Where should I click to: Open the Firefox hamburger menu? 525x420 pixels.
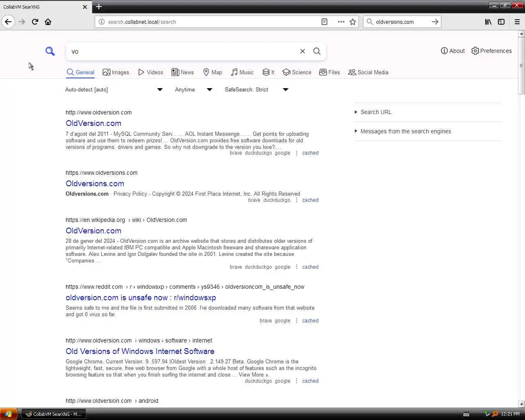(517, 22)
